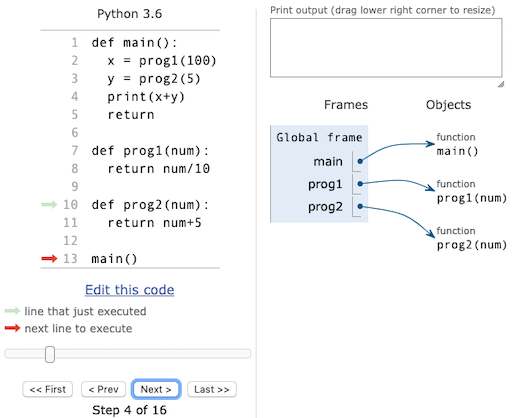Click code line 'return num/10'
515x418 pixels.
click(x=158, y=169)
